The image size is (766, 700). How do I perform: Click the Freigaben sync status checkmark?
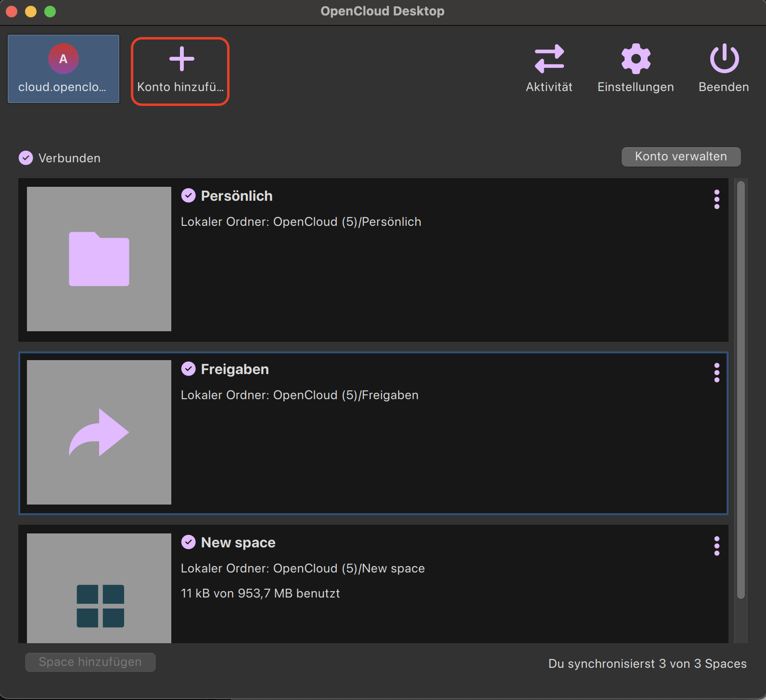[188, 369]
